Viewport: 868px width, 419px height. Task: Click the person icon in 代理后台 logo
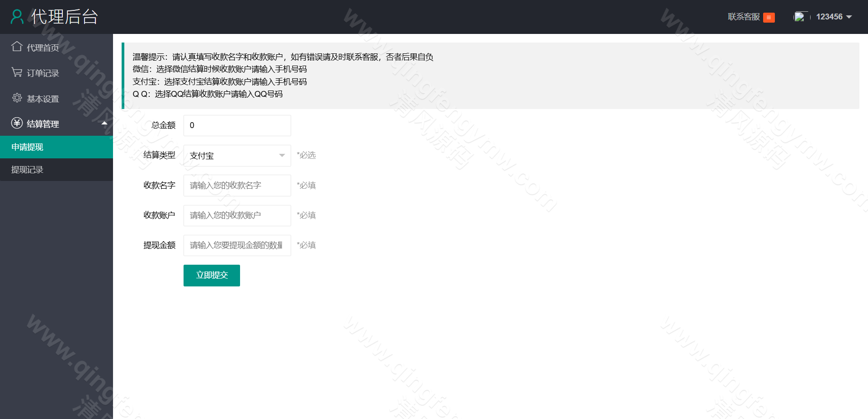tap(17, 16)
